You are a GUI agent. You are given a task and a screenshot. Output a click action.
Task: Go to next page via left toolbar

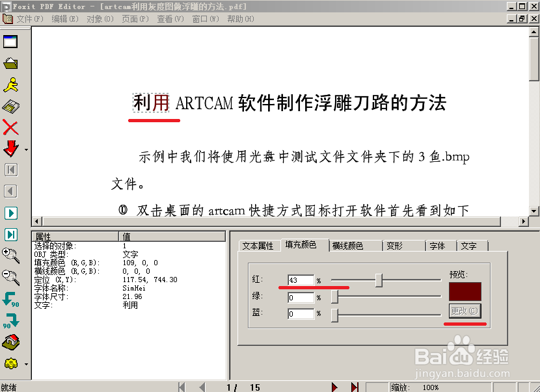(10, 213)
